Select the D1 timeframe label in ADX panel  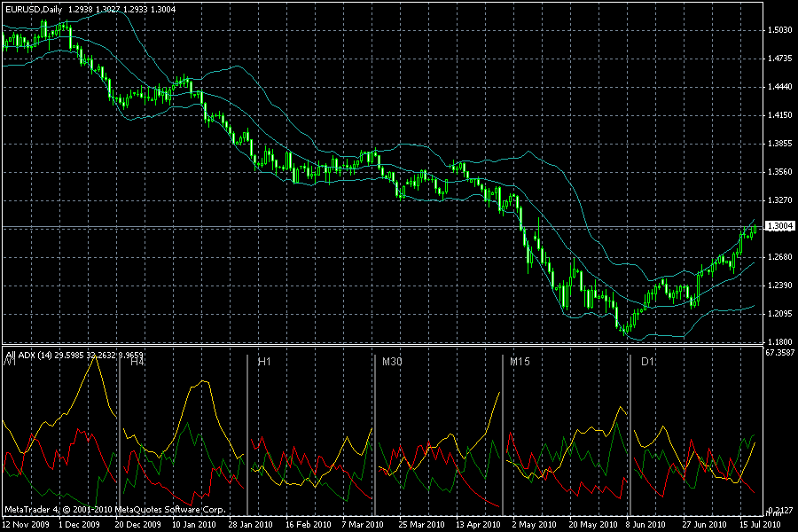(x=647, y=362)
